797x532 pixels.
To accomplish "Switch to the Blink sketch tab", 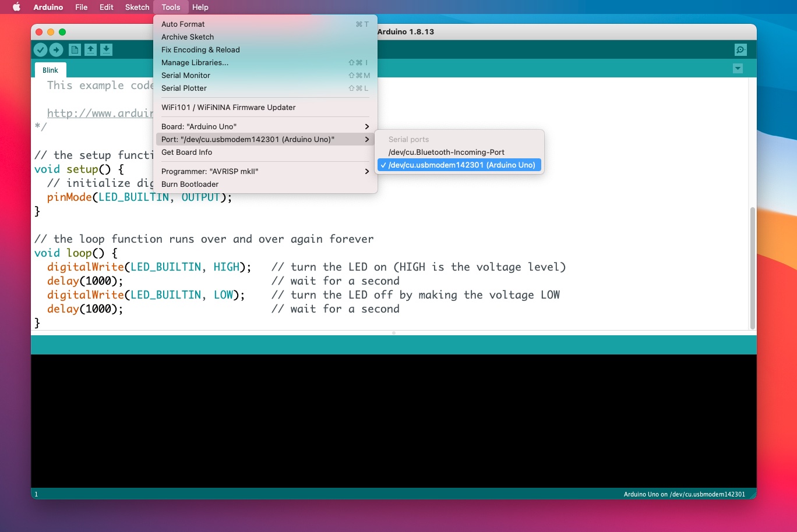I will pos(50,70).
